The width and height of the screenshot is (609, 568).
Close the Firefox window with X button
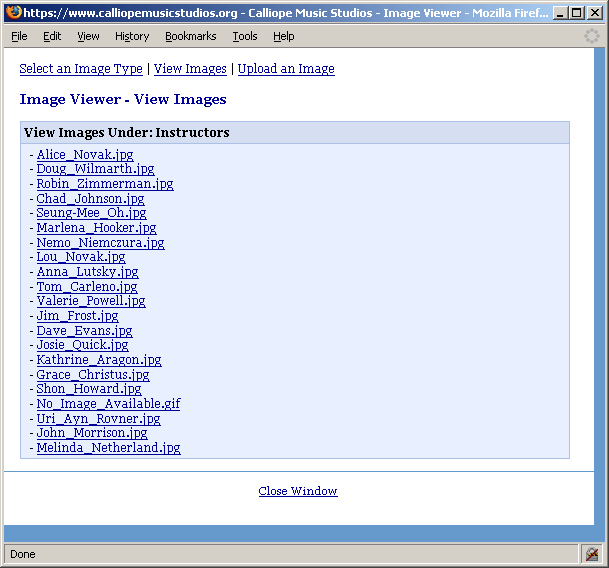[595, 13]
